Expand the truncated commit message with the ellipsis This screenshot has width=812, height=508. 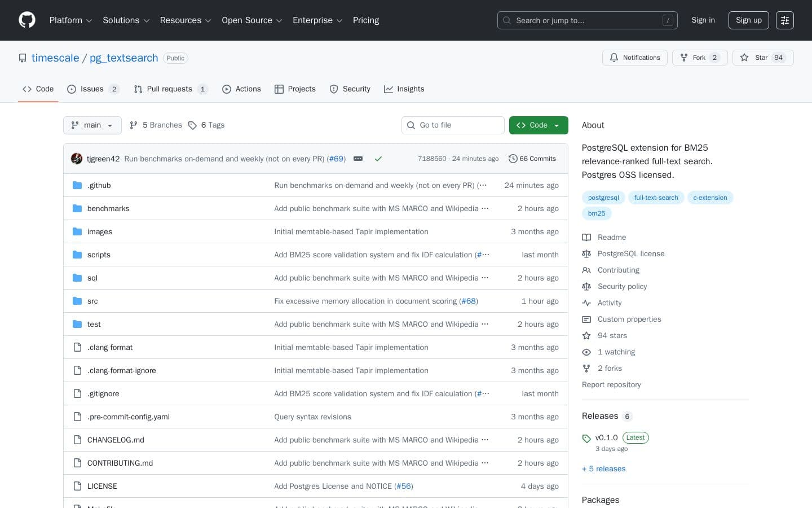pos(358,159)
